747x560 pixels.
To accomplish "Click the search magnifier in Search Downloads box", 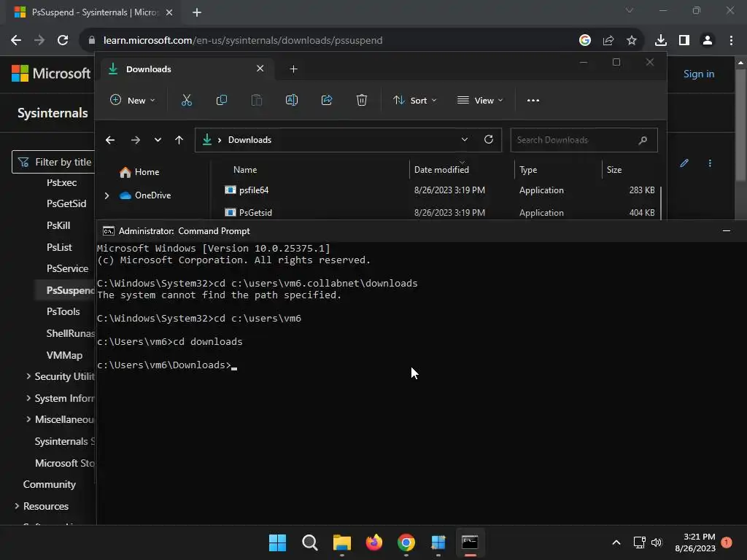I will coord(643,140).
